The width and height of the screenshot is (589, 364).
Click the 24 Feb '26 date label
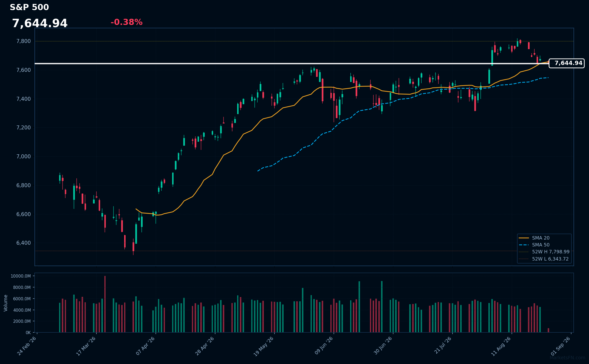pos(27,346)
